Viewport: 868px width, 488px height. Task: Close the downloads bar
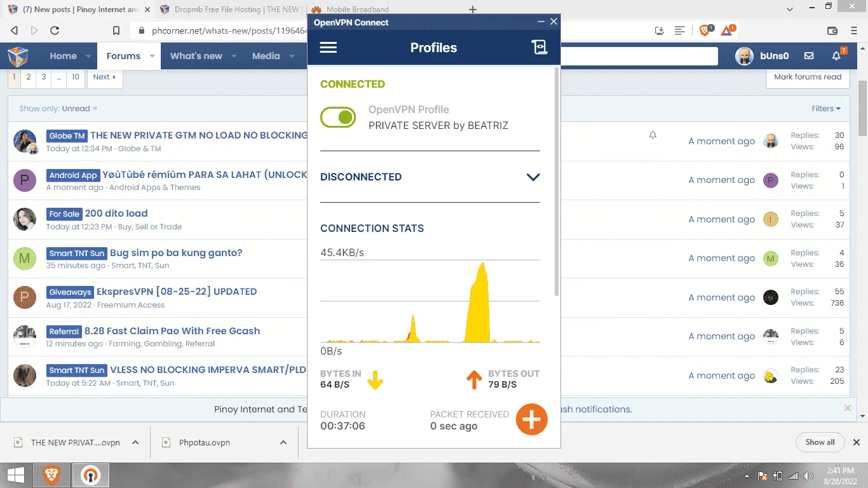(x=856, y=442)
